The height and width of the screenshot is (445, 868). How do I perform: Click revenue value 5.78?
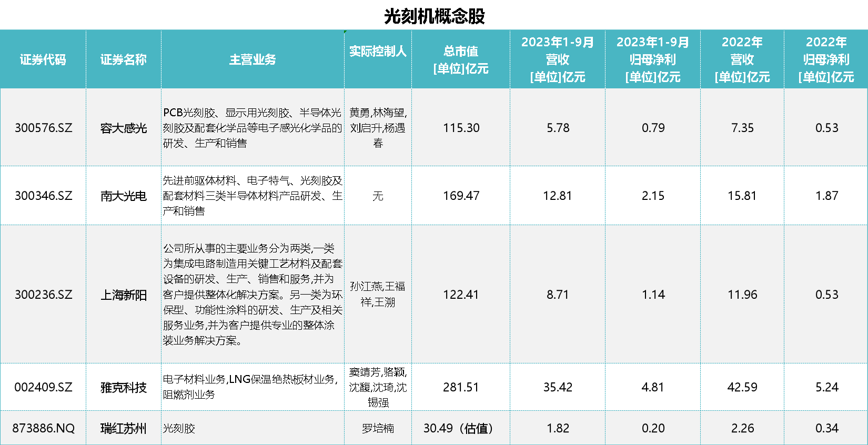[x=558, y=128]
